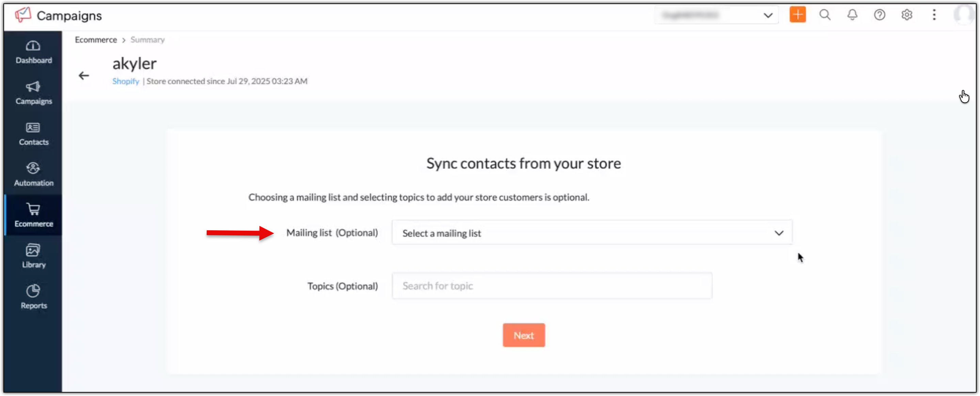This screenshot has width=980, height=396.
Task: Open the Shopify store link
Action: pos(126,81)
